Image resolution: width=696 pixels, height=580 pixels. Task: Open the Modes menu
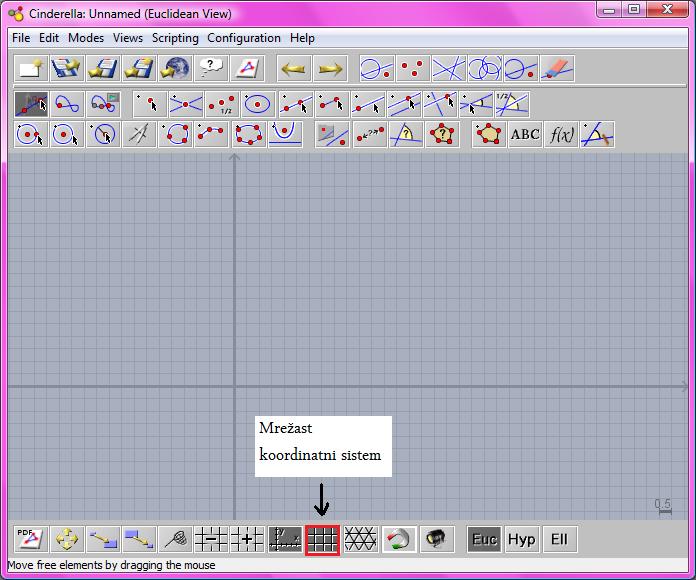coord(86,38)
